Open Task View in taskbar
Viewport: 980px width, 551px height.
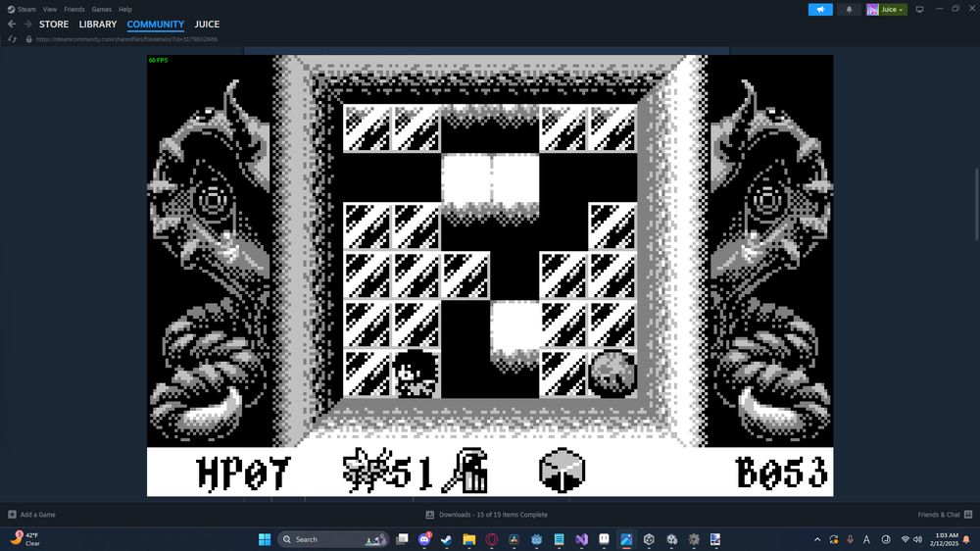click(x=403, y=539)
